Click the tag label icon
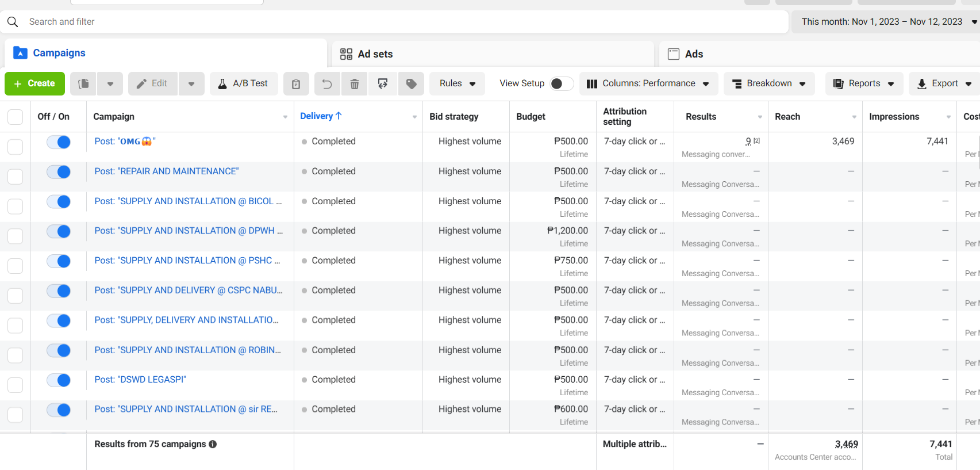The height and width of the screenshot is (470, 980). click(x=411, y=84)
